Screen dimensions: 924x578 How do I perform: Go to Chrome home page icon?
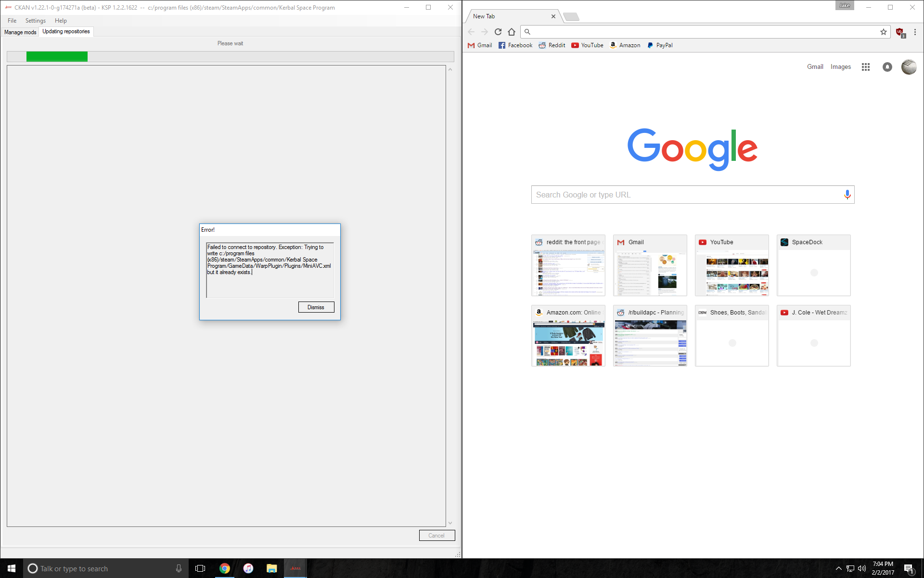click(x=512, y=32)
